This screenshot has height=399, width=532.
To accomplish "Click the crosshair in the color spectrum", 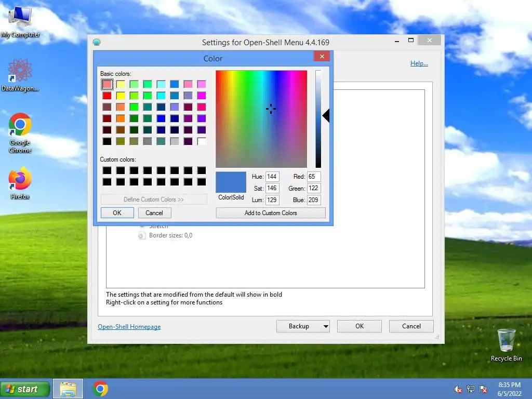I will pos(271,109).
